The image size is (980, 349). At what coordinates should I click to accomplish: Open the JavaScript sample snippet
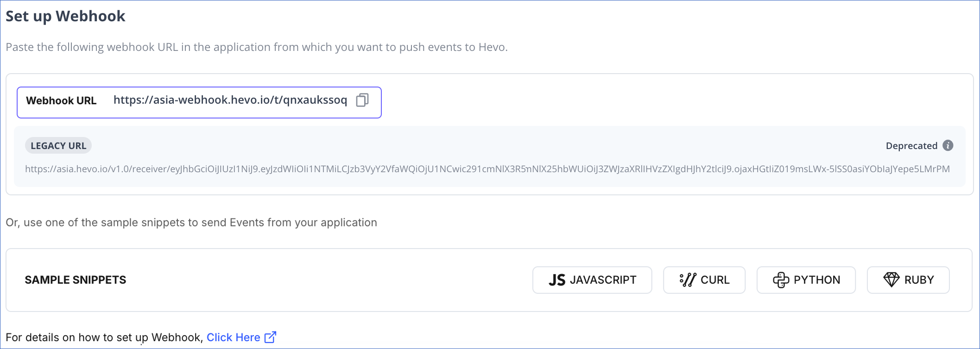pos(592,280)
